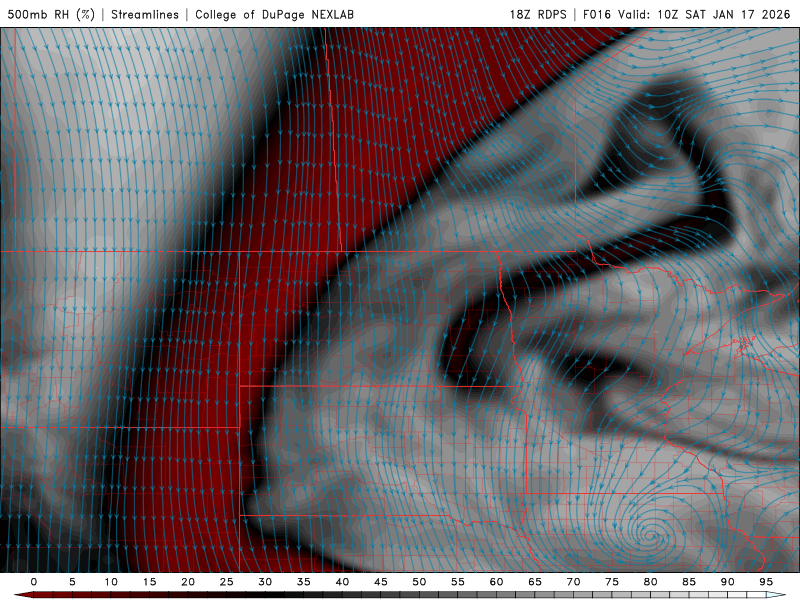This screenshot has height=600, width=800.
Task: Click the colorbar tick label "15"
Action: [149, 582]
